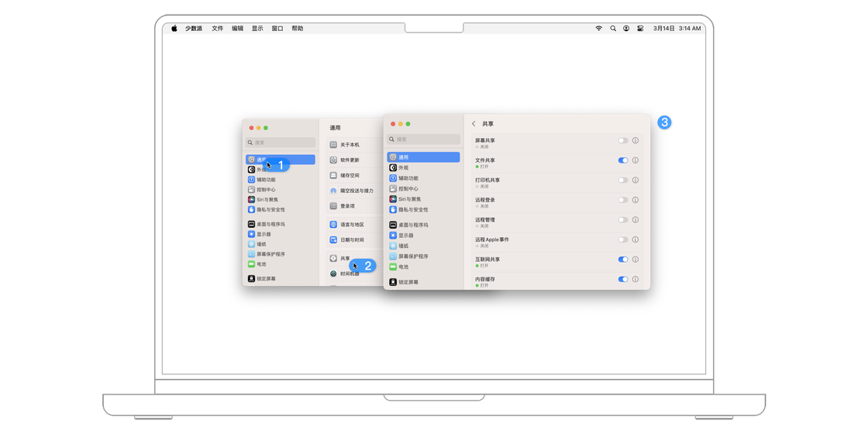Open Wi-Fi status in menu bar
The height and width of the screenshot is (434, 868).
[x=598, y=28]
